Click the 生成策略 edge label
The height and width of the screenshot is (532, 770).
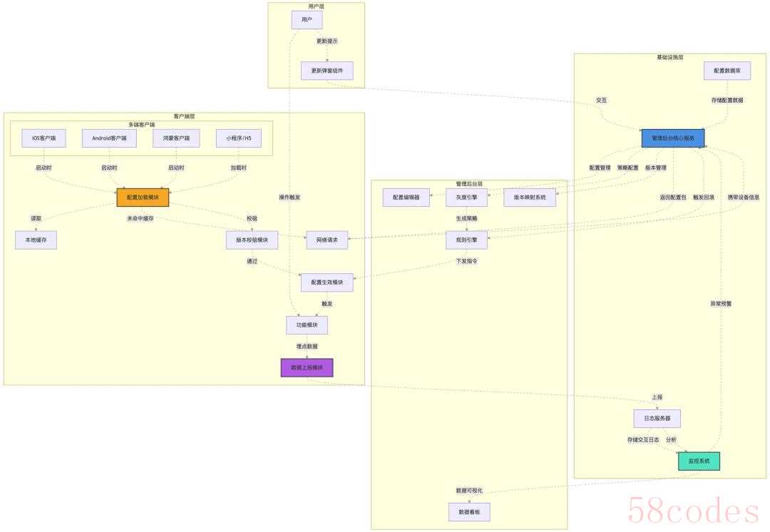(x=466, y=219)
